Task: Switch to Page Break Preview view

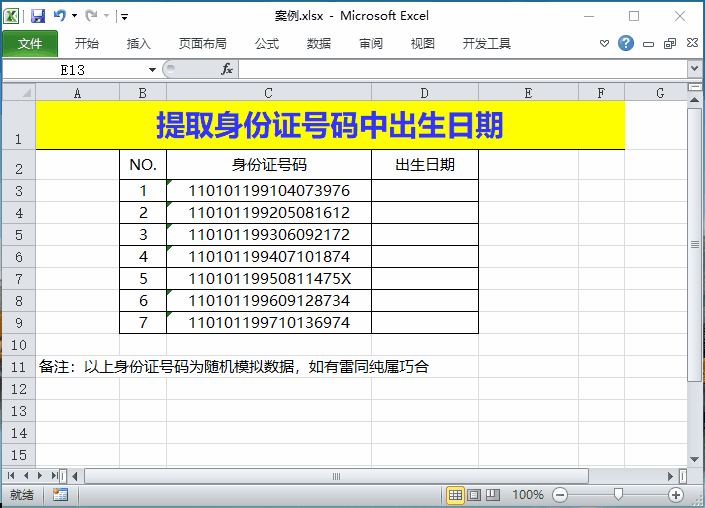Action: [x=492, y=494]
